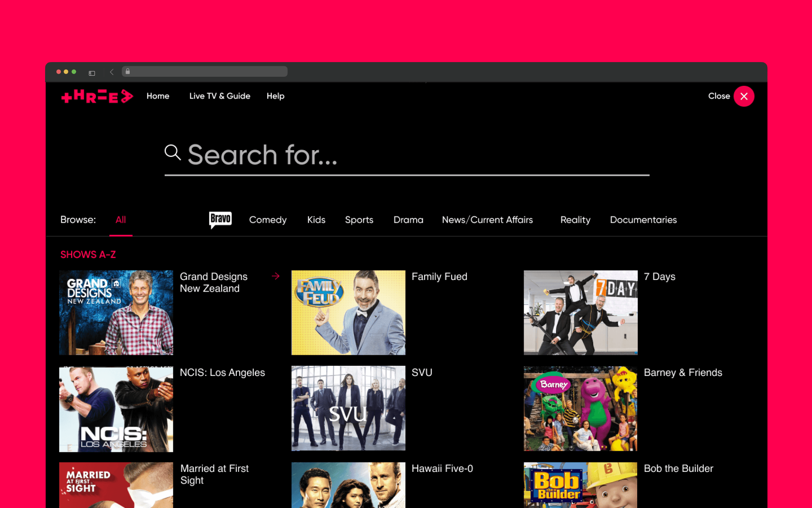
Task: Click the red X close icon
Action: (x=744, y=96)
